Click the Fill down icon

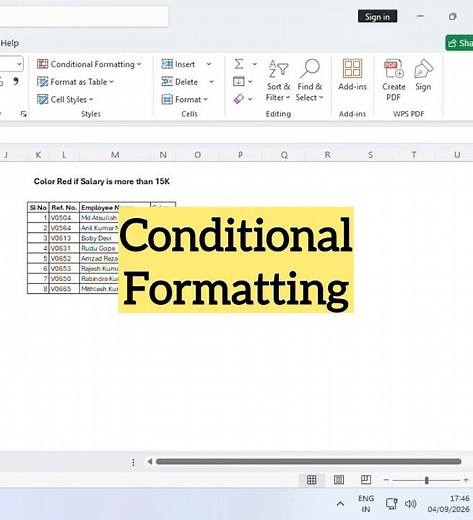[x=239, y=81]
